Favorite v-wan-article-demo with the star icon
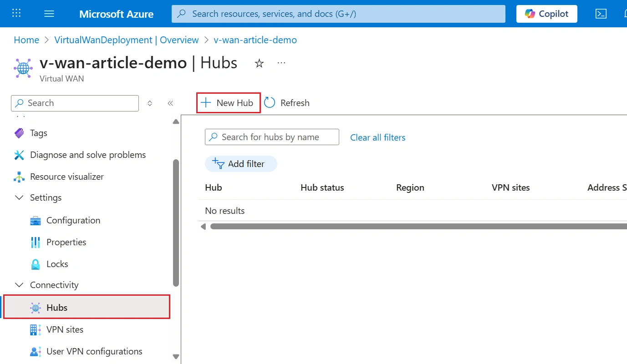Screen dimensions: 627x364 pyautogui.click(x=259, y=63)
